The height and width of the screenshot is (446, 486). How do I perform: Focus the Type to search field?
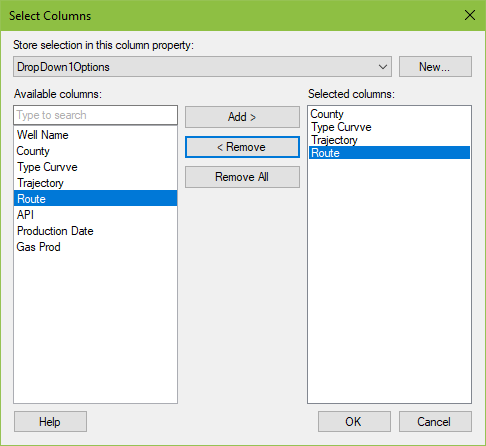point(95,115)
